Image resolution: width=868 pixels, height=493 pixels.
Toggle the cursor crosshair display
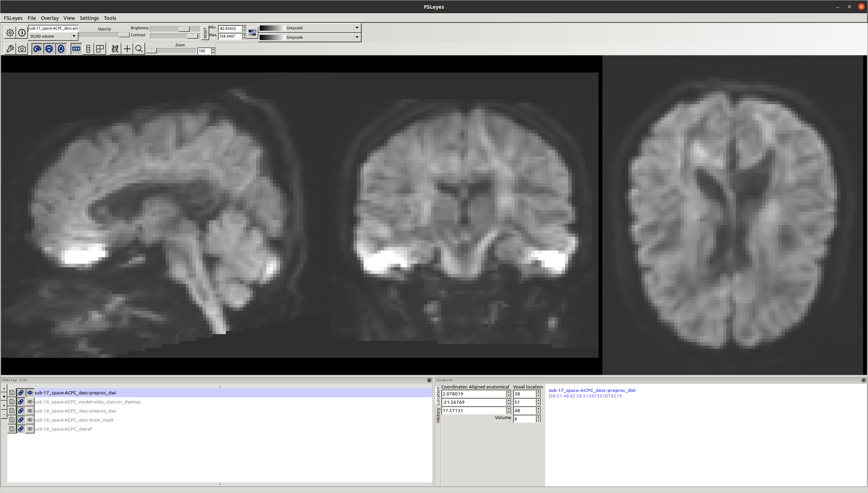click(127, 49)
